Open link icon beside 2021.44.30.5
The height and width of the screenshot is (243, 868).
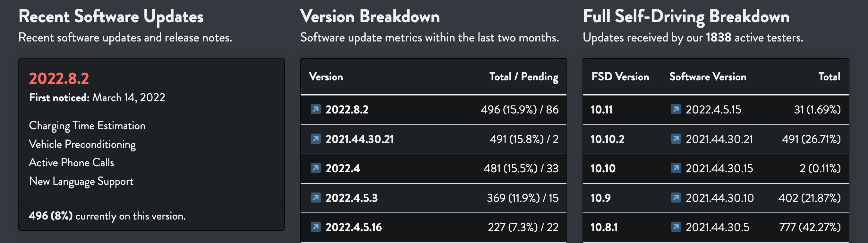pos(676,227)
